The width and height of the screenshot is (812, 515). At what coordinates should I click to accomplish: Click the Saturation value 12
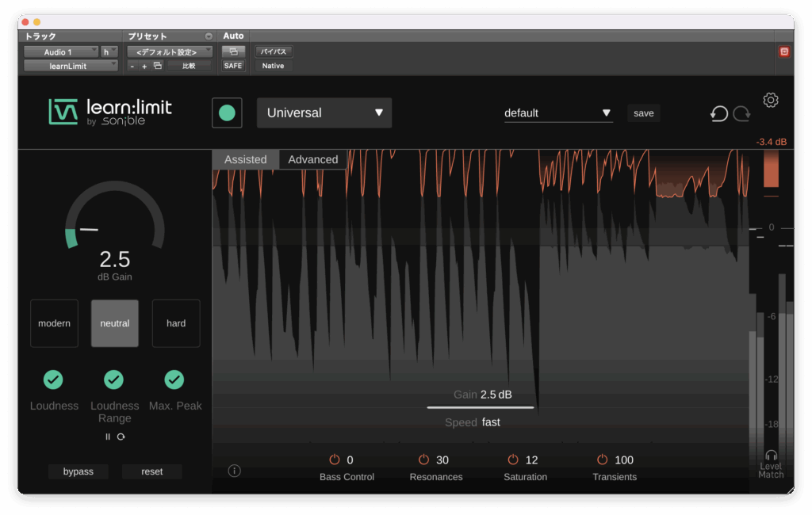pyautogui.click(x=532, y=460)
